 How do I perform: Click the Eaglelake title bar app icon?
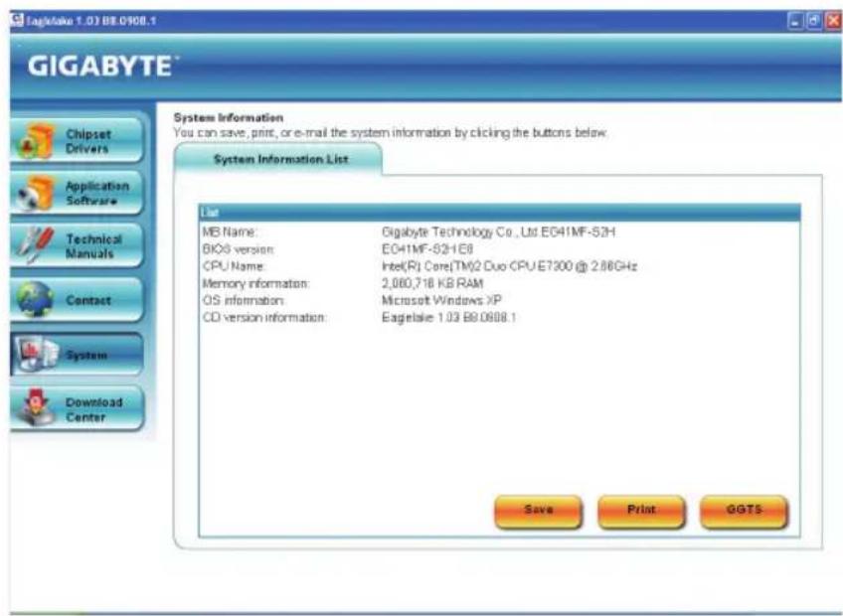(17, 21)
